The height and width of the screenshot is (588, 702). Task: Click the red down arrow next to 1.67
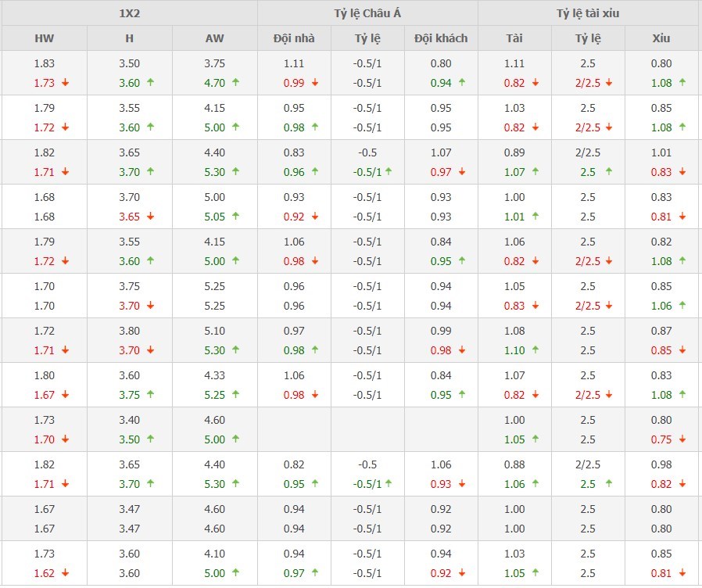pos(66,394)
